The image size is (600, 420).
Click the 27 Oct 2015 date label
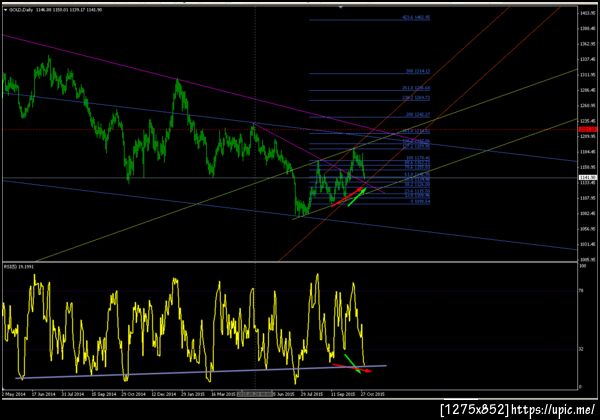click(x=372, y=394)
